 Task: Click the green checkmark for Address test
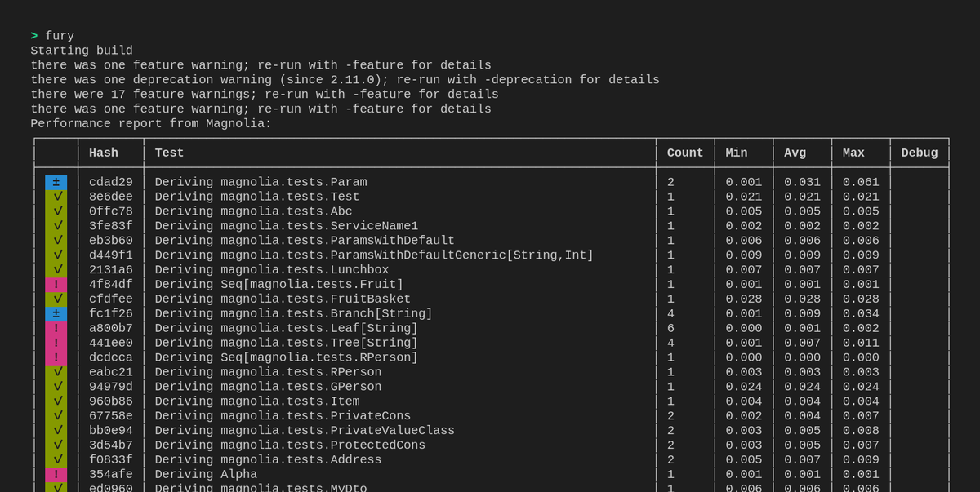(56, 459)
